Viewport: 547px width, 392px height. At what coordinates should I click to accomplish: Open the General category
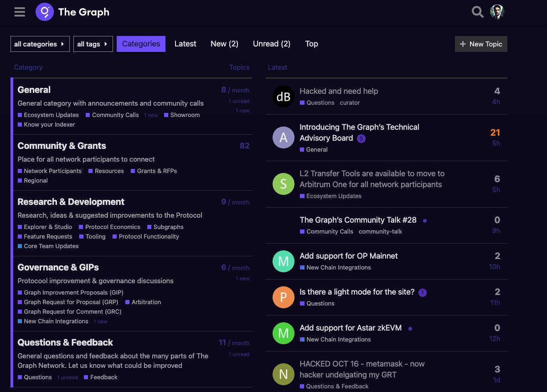(x=34, y=90)
